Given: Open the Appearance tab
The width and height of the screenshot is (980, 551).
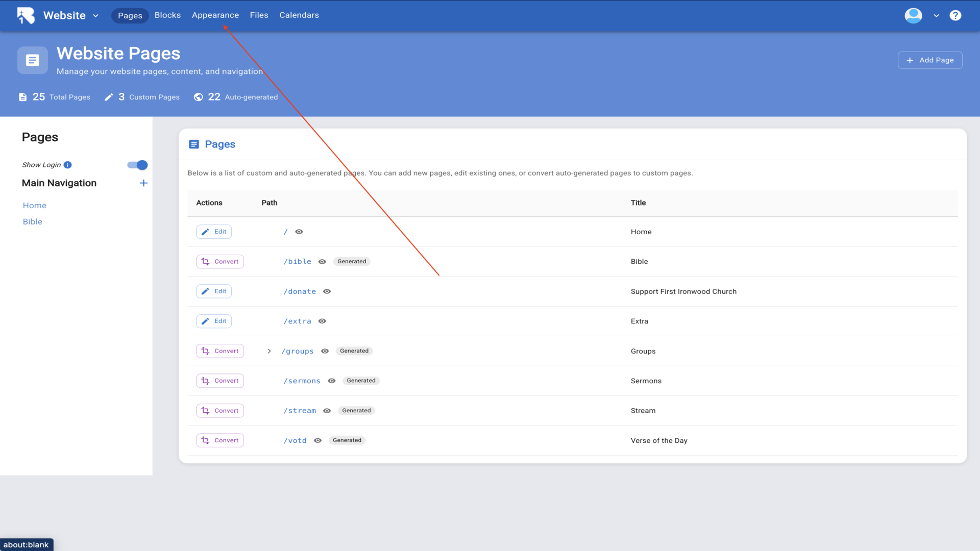Looking at the screenshot, I should point(215,15).
